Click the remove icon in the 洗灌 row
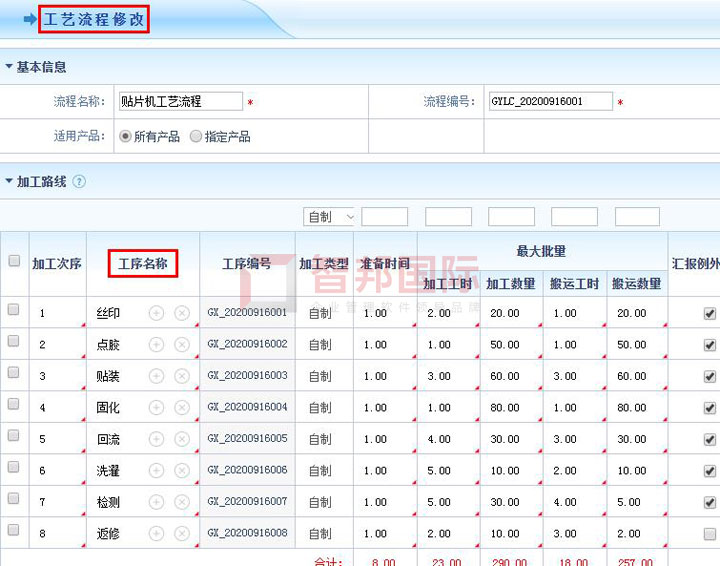The image size is (720, 566). 182,470
